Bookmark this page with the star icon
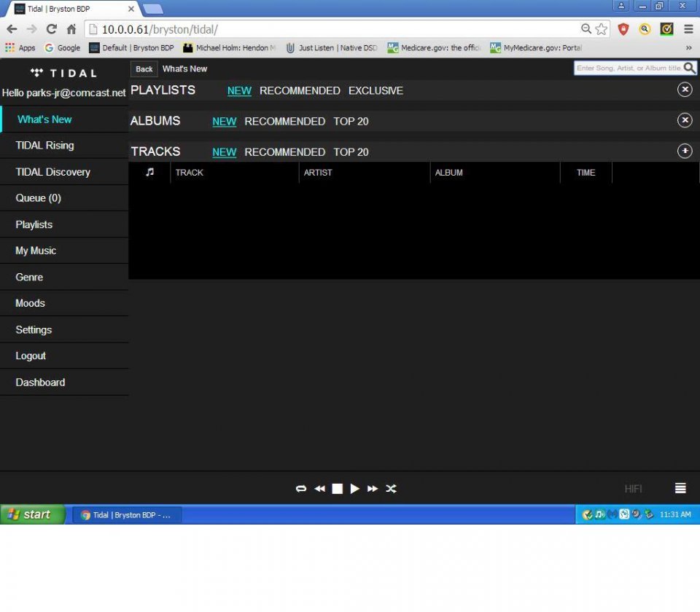 [x=602, y=29]
